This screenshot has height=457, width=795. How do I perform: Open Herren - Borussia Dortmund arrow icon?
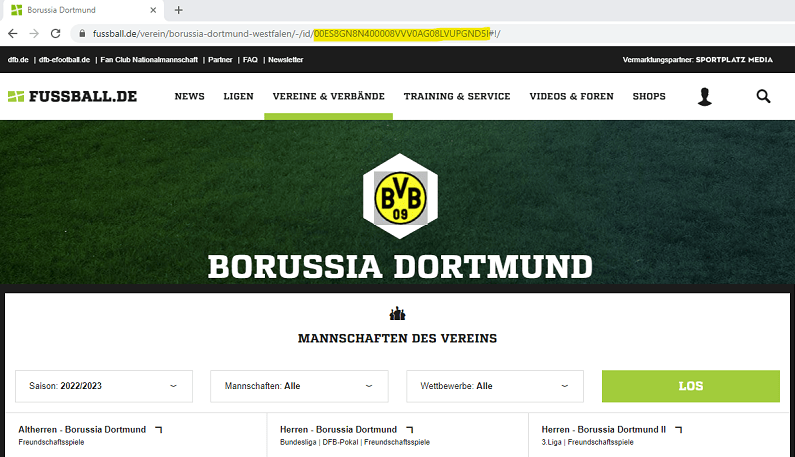[x=410, y=430]
